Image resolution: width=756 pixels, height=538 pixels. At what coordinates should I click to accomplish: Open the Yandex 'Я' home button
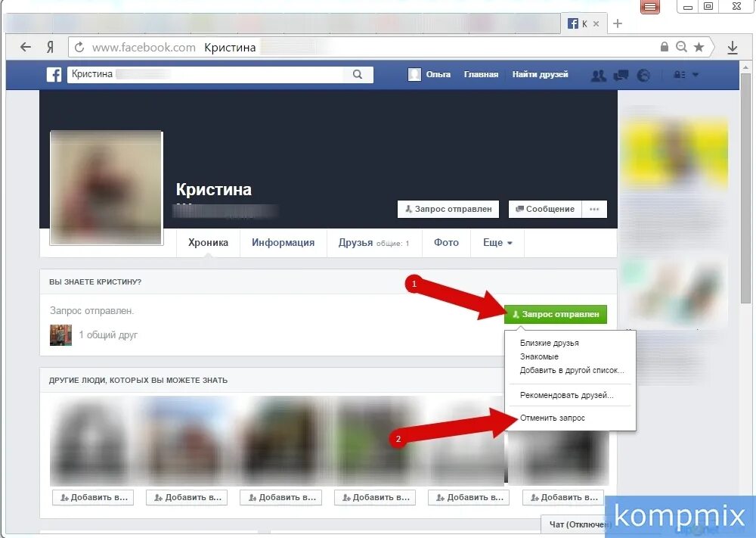[x=50, y=47]
